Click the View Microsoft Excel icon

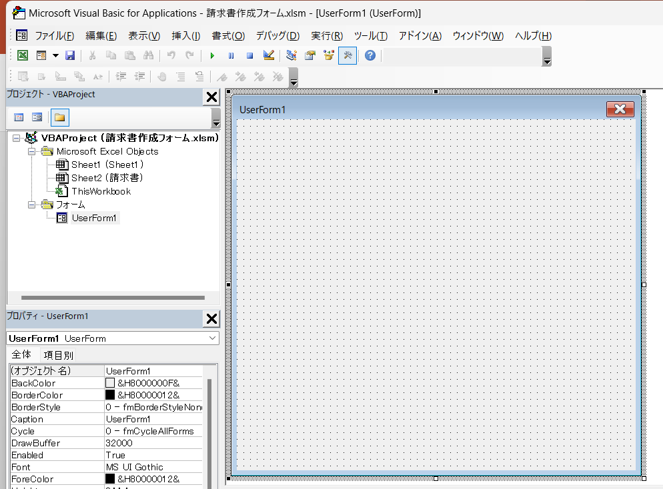click(x=23, y=56)
